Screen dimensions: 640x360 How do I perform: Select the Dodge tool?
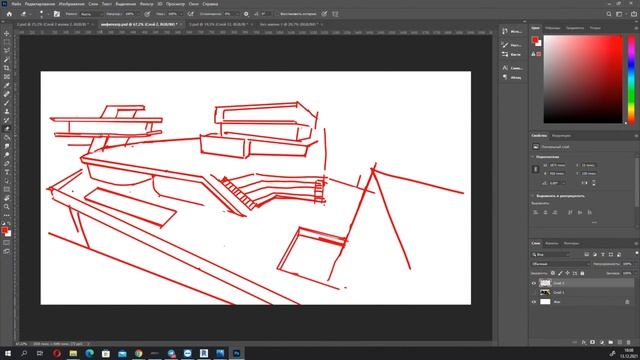pos(7,155)
